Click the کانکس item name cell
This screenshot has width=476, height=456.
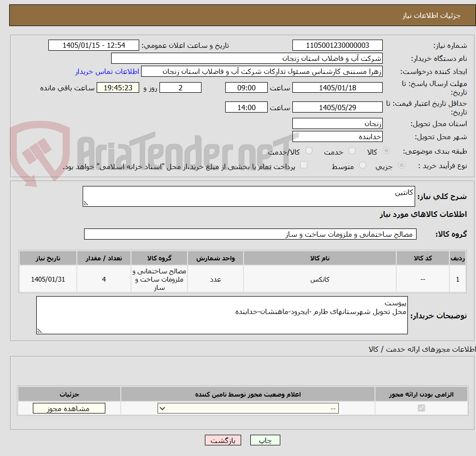319,279
